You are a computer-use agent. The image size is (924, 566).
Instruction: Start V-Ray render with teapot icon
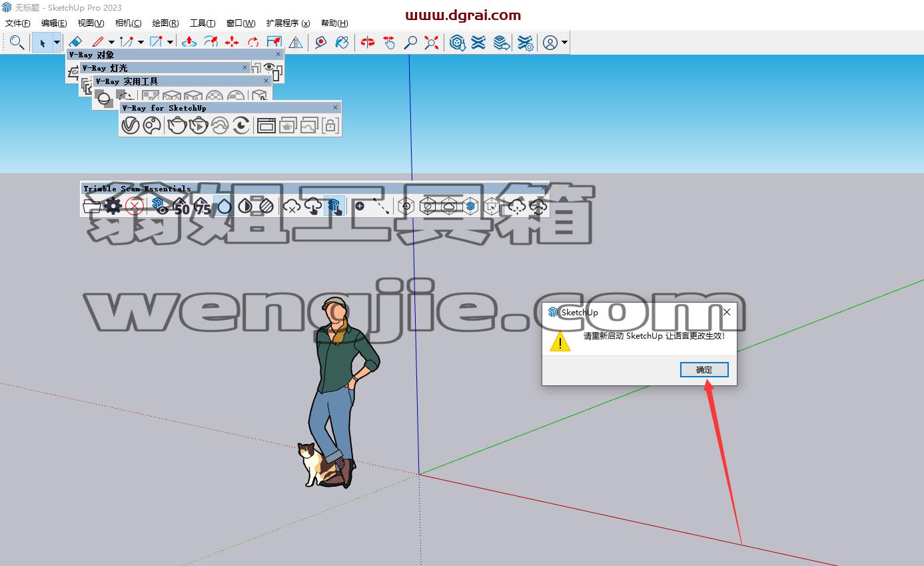tap(177, 125)
